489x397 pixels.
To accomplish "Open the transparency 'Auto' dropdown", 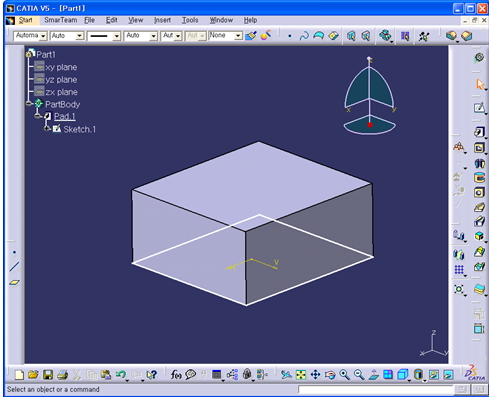I will tap(79, 36).
